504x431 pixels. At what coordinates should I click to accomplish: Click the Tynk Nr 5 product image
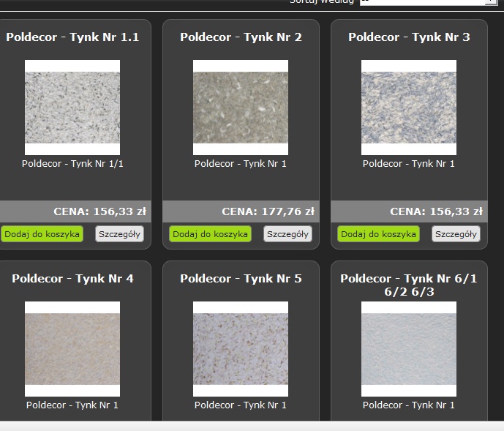pos(241,349)
